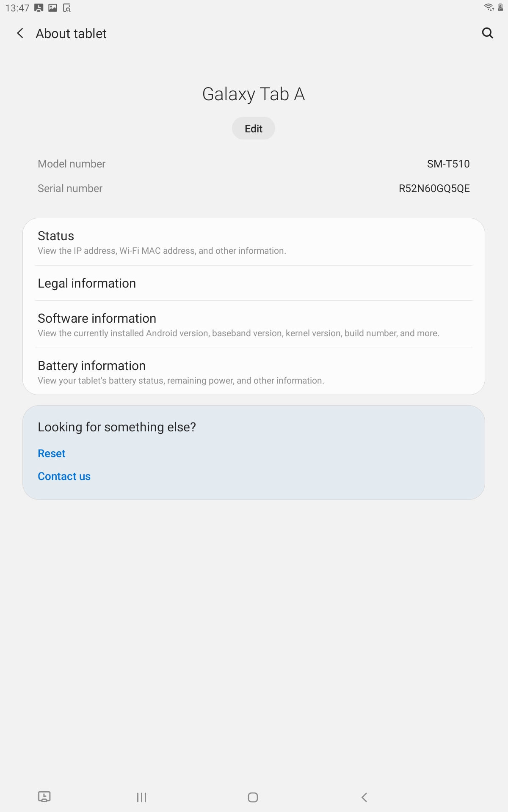Image resolution: width=508 pixels, height=812 pixels.
Task: Open Reset options
Action: [51, 453]
